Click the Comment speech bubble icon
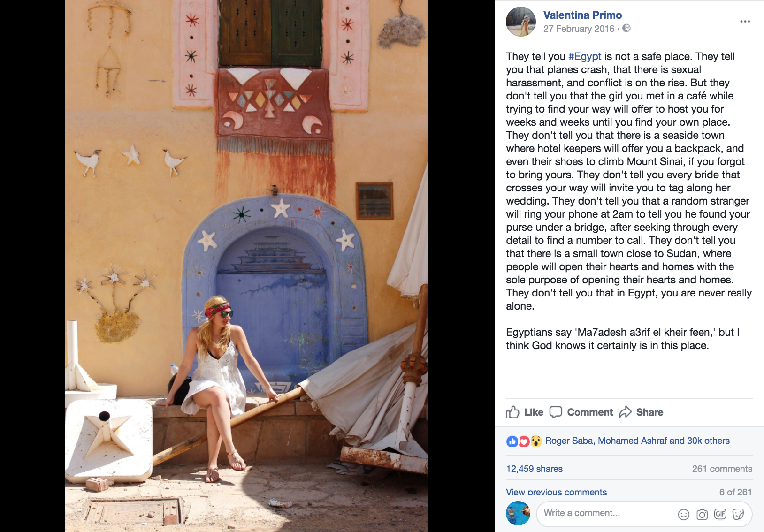Image resolution: width=764 pixels, height=532 pixels. 556,412
